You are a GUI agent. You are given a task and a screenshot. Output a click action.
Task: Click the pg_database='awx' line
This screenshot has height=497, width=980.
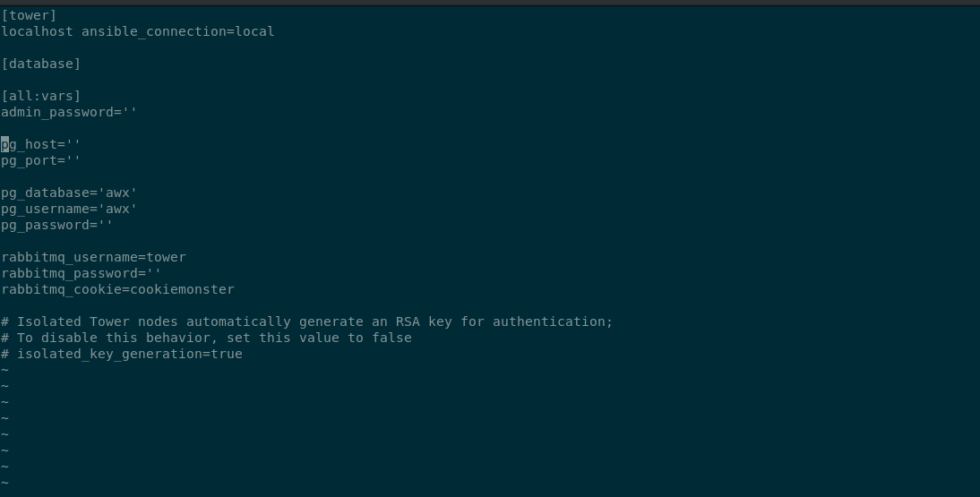click(69, 193)
